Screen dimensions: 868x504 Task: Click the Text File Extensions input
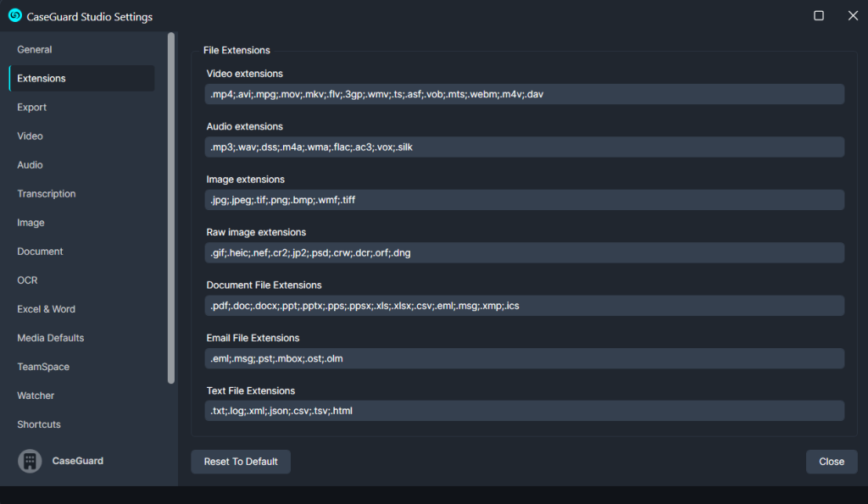525,411
